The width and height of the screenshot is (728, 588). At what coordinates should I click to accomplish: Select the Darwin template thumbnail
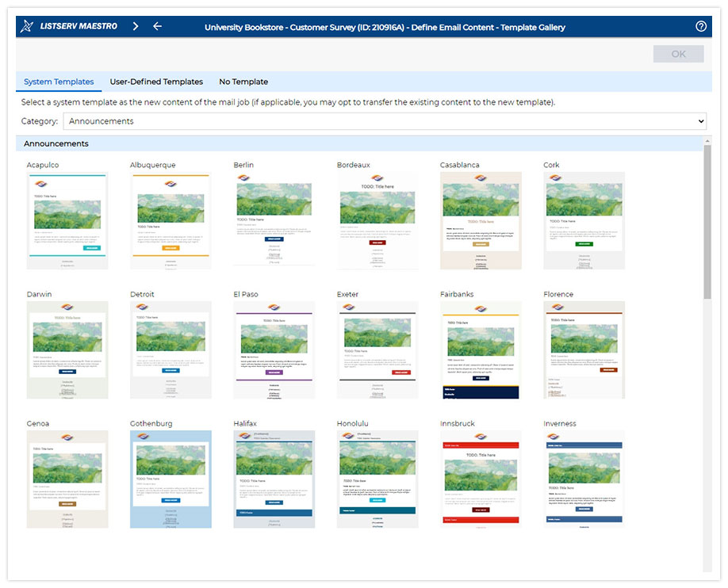click(67, 350)
